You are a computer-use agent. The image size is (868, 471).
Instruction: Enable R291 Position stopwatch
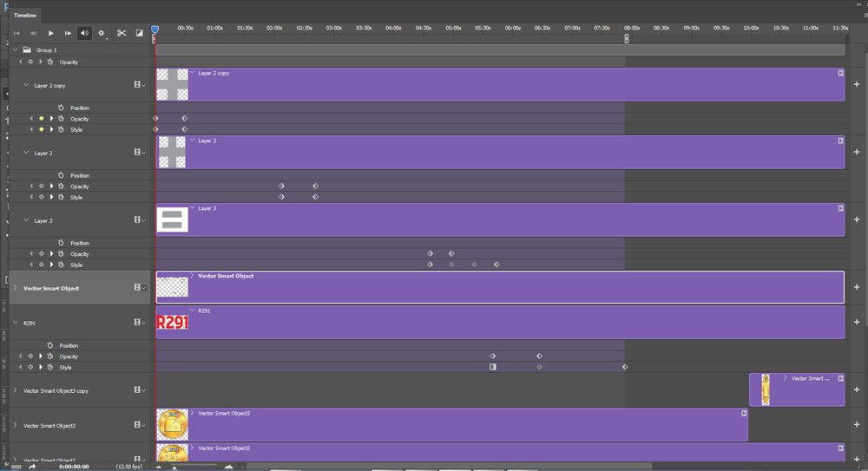(49, 345)
